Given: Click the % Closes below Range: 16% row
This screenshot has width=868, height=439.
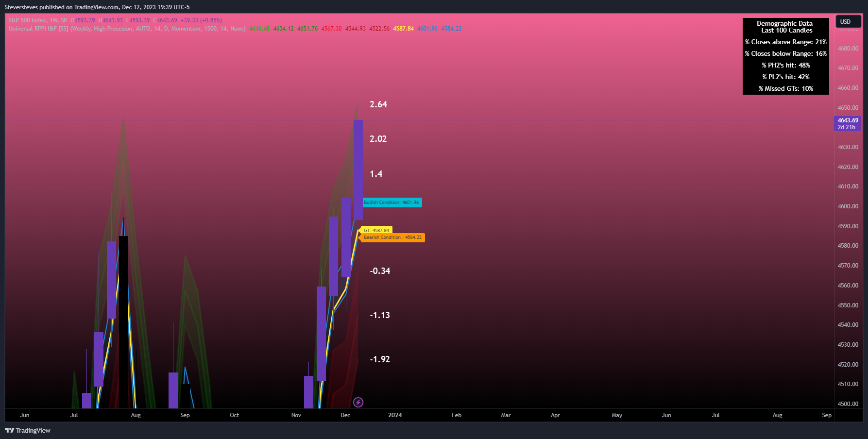Looking at the screenshot, I should 785,54.
